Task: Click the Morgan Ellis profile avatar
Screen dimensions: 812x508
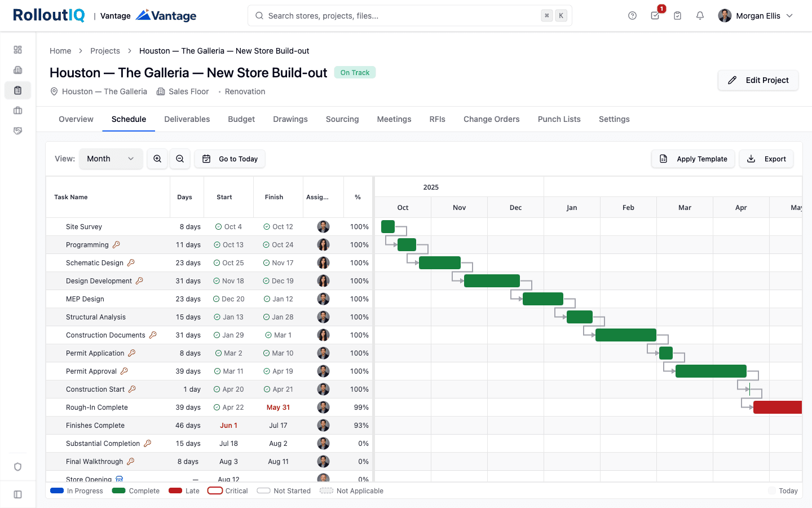Action: 725,16
